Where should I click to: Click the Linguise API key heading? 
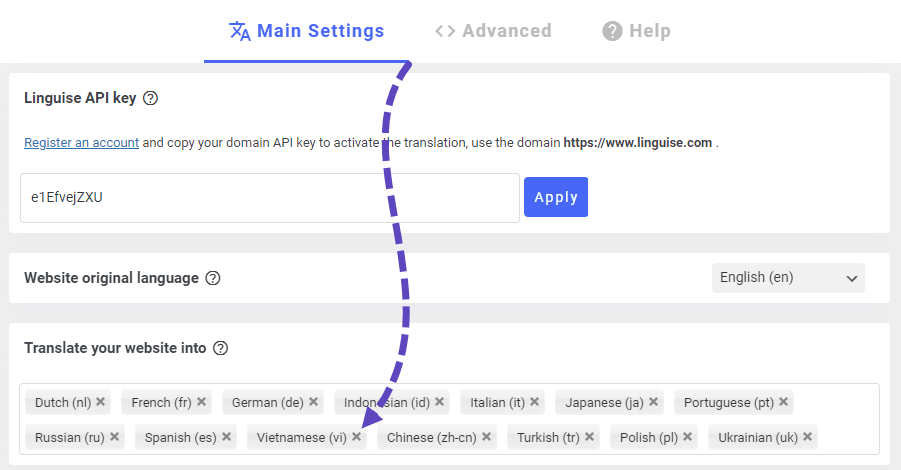[x=80, y=98]
